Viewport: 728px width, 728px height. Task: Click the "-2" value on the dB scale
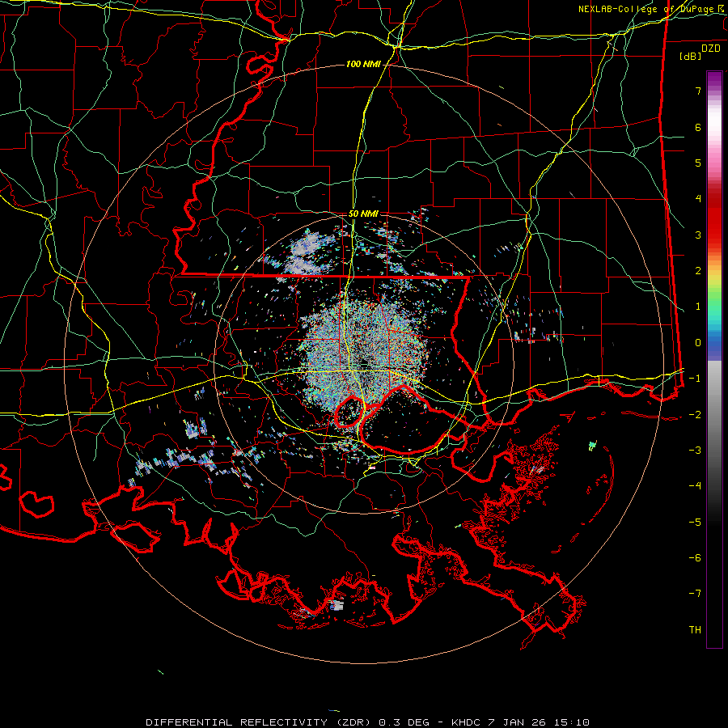click(695, 415)
